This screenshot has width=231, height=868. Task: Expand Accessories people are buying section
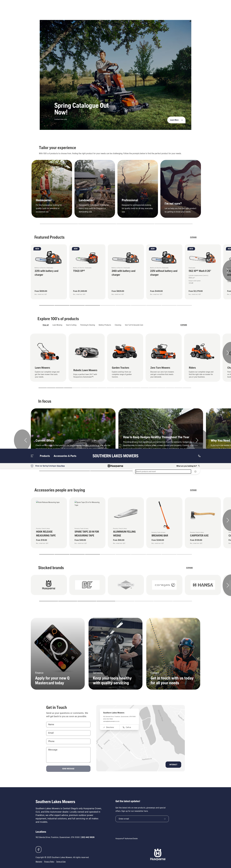click(x=193, y=490)
